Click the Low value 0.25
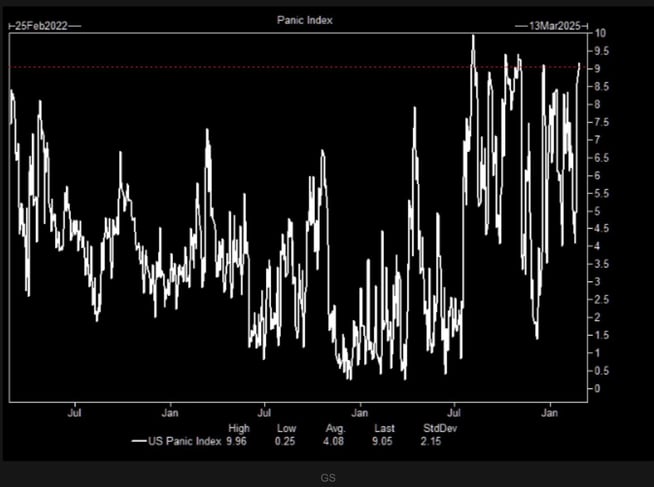Screen dimensions: 654x487 pos(285,441)
